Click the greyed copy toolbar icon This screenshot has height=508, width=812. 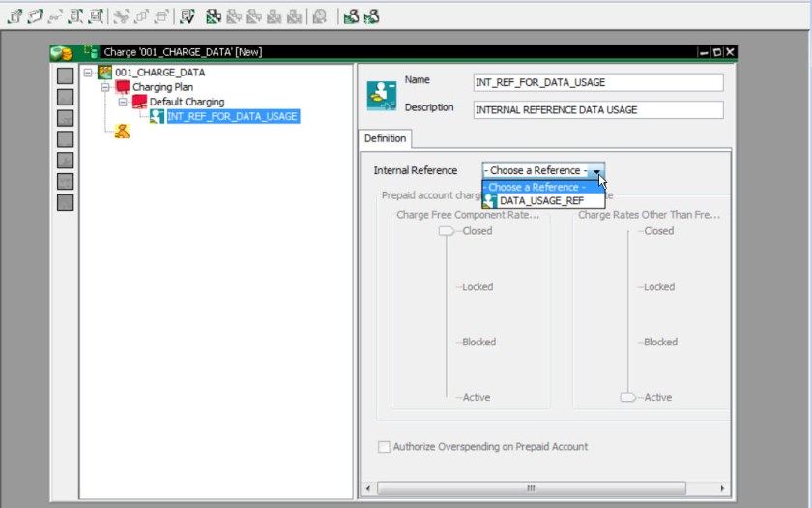[141, 16]
